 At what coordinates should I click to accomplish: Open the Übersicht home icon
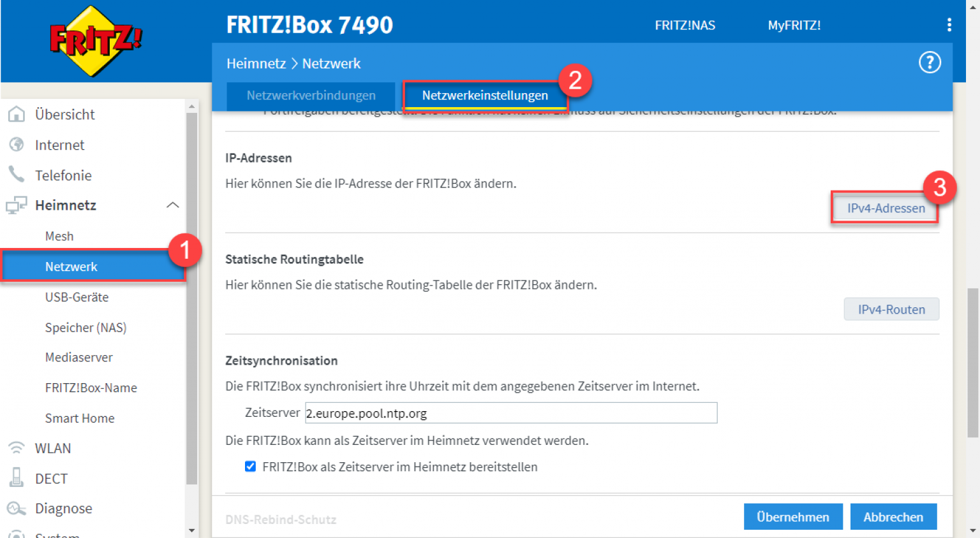pos(17,114)
